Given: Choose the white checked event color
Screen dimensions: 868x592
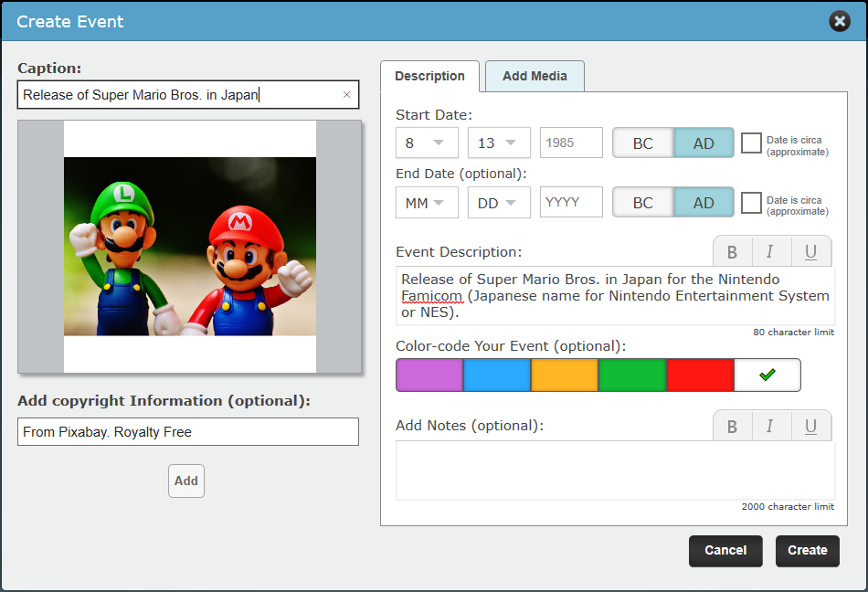Looking at the screenshot, I should coord(767,375).
